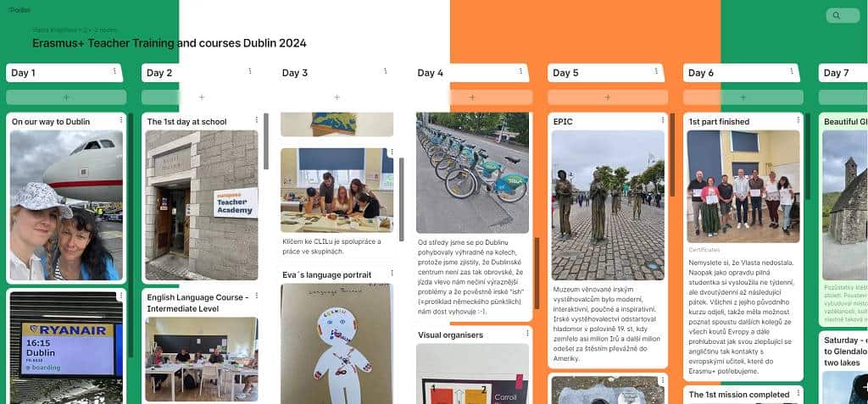
Task: Open options for Visual organisers post
Action: click(x=527, y=333)
